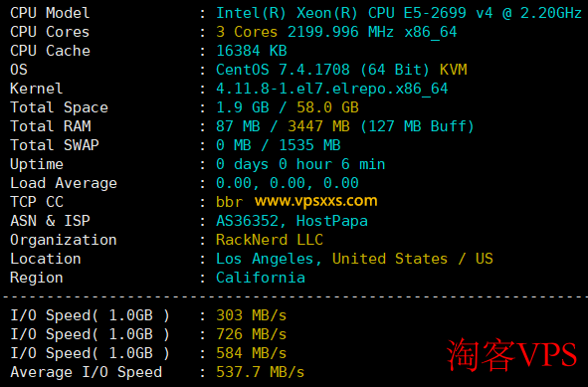The height and width of the screenshot is (387, 588).
Task: Select organization 'RackNerd LLC'
Action: (270, 240)
